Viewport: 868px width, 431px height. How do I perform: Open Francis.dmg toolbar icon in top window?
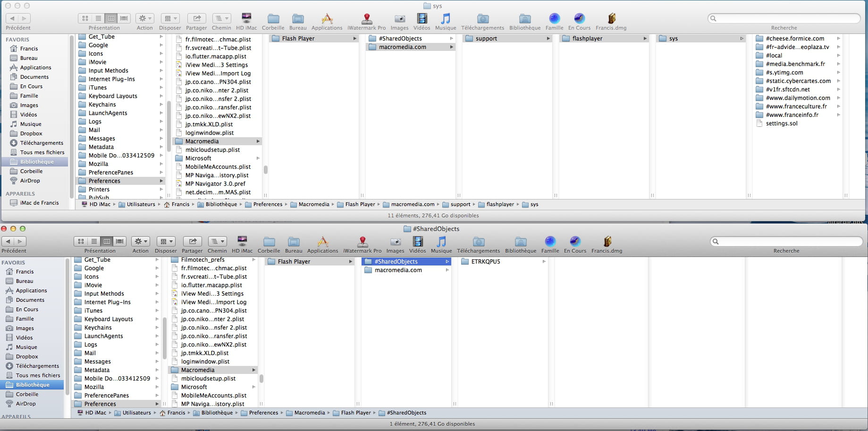(611, 18)
